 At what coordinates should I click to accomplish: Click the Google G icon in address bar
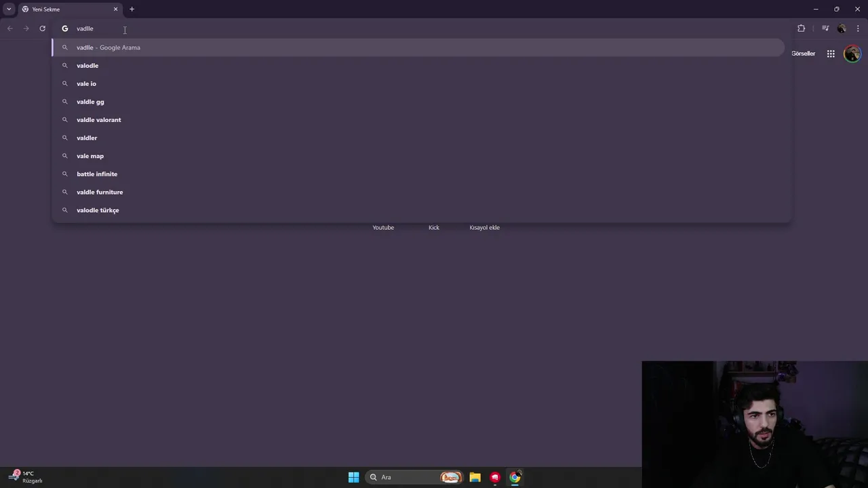[65, 28]
